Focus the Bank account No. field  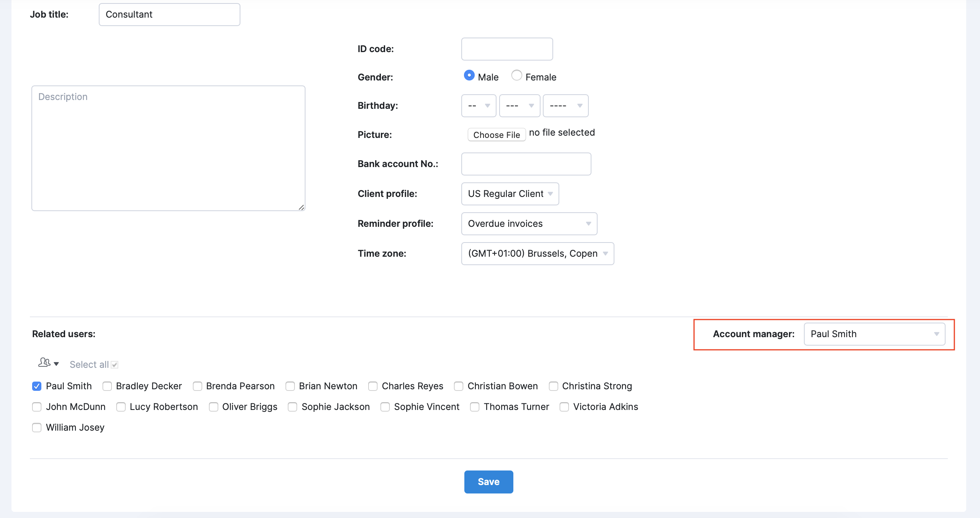(x=526, y=164)
